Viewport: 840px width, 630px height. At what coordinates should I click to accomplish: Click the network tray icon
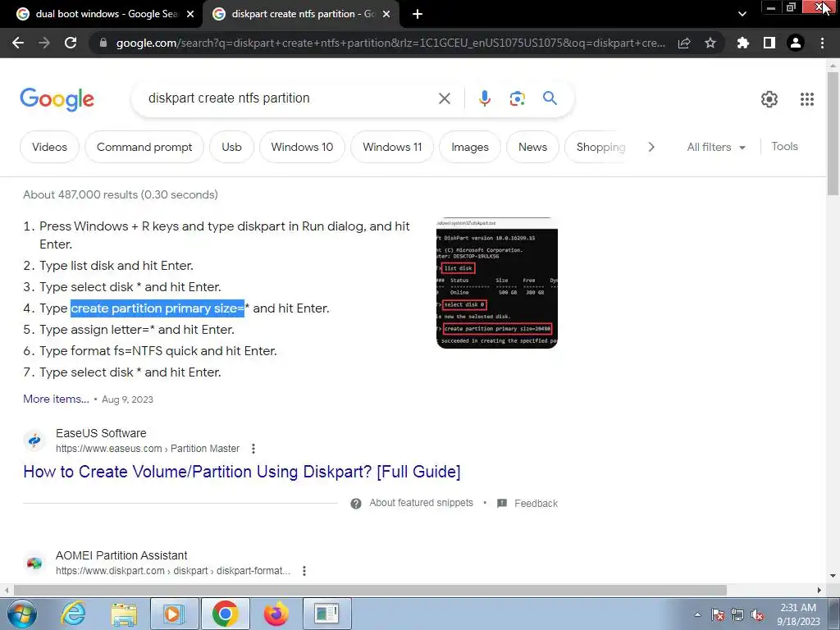(x=737, y=615)
